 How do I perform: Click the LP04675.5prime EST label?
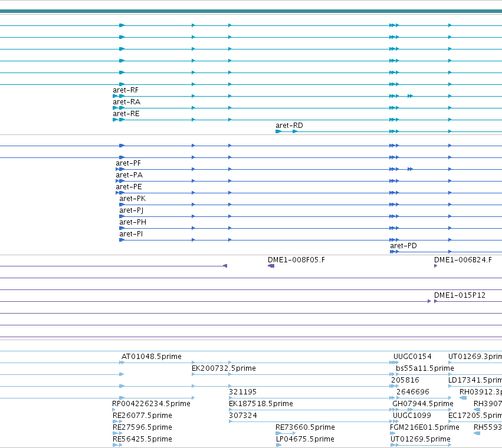pos(305,439)
